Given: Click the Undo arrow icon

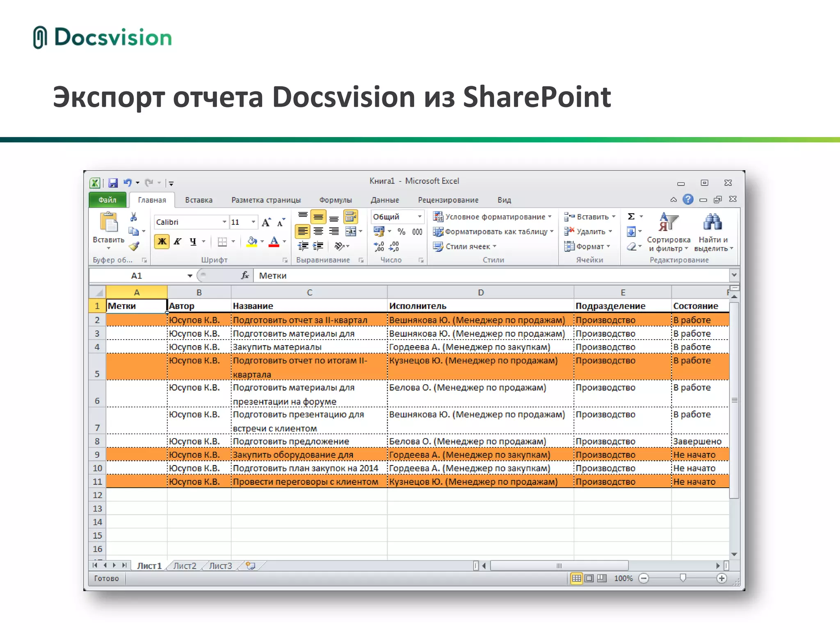Looking at the screenshot, I should point(128,183).
